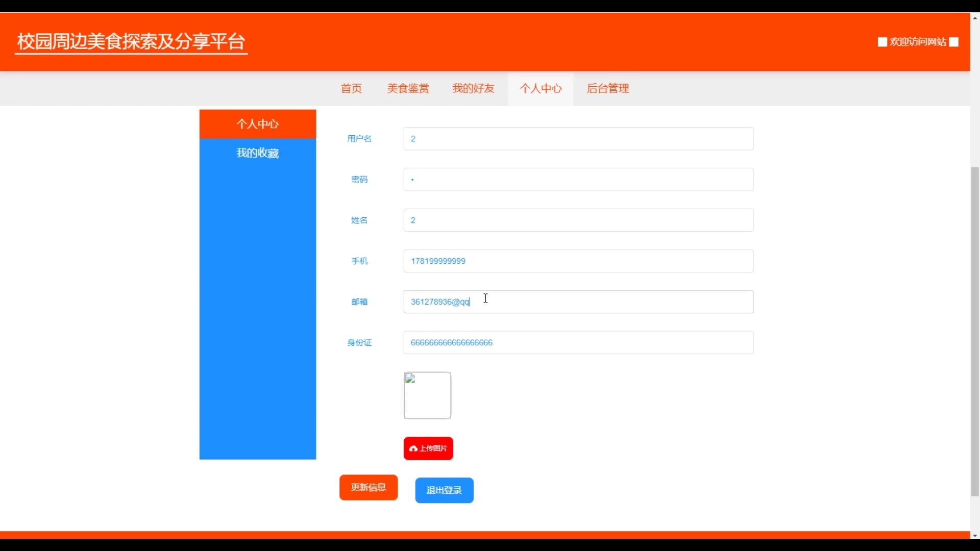Click the 邮箱 field label
The height and width of the screenshot is (551, 980).
(x=359, y=302)
